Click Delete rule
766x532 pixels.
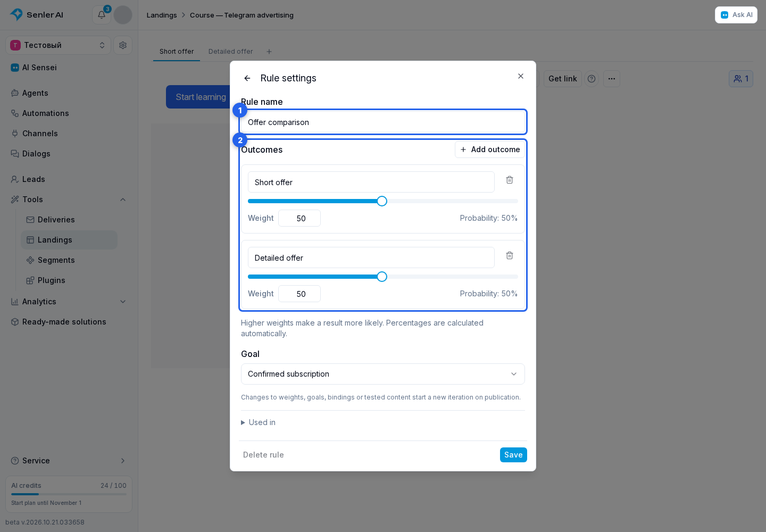[263, 455]
